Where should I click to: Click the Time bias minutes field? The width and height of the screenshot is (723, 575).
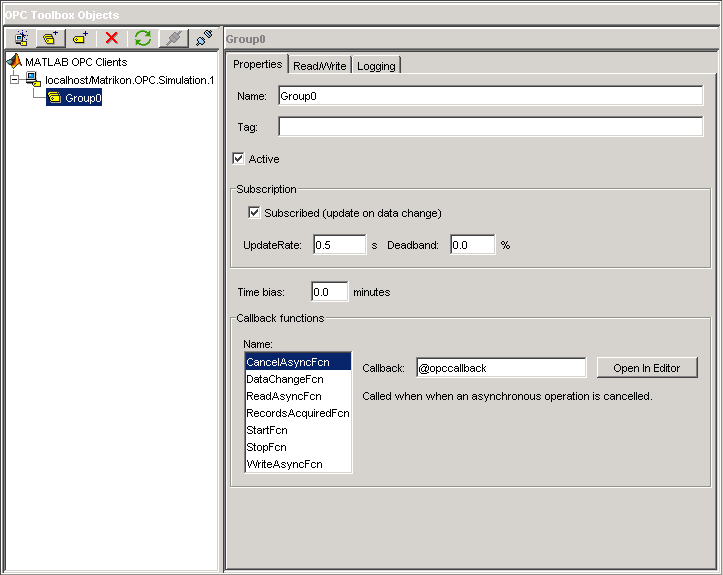(x=330, y=292)
